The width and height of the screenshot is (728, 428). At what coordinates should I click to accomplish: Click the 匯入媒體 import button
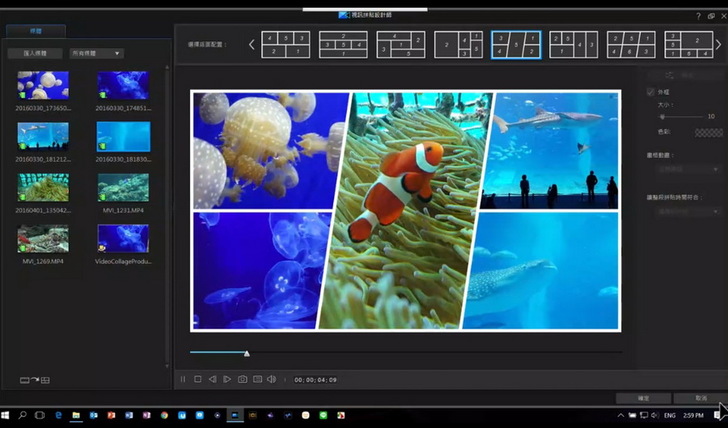tap(34, 53)
